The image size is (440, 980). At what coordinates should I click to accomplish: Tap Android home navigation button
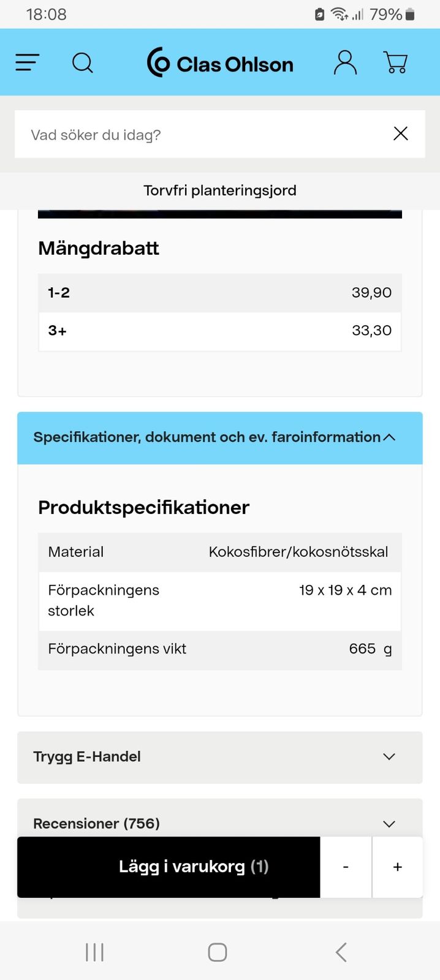click(x=218, y=952)
